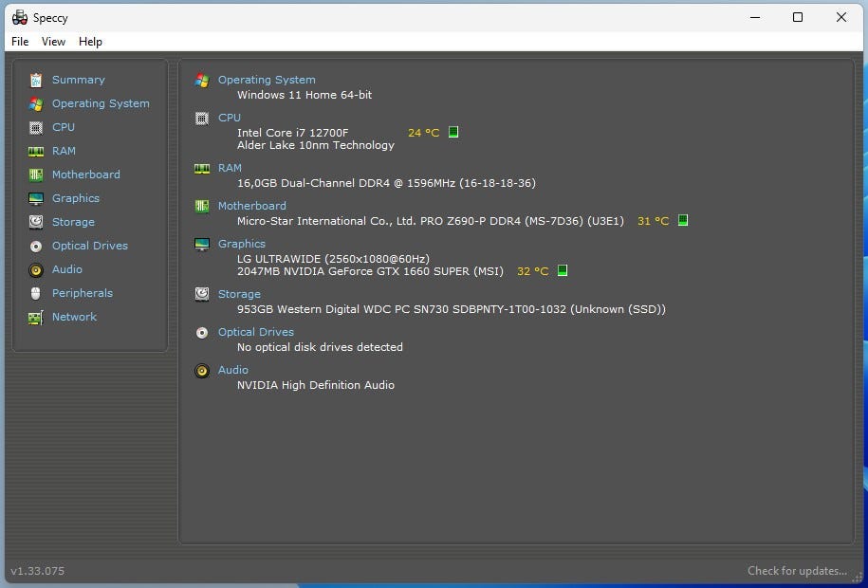Viewport: 868px width, 588px height.
Task: Click the Graphics monitor icon in sidebar
Action: (36, 199)
